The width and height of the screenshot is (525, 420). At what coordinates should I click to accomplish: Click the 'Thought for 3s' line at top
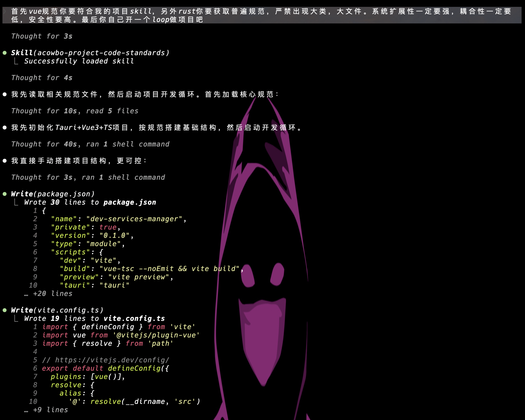click(42, 36)
